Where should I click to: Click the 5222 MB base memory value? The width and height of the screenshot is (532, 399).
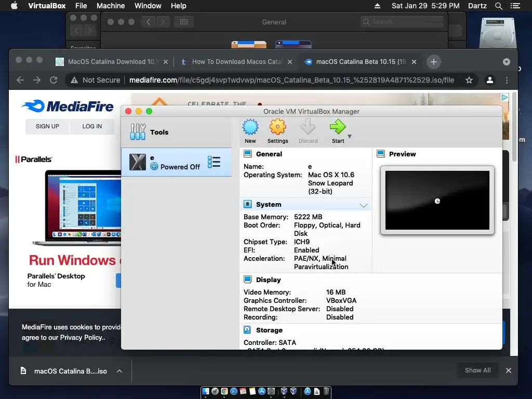[308, 217]
